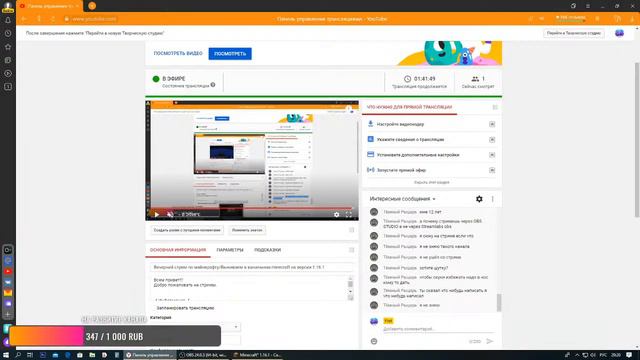640x360 pixels.
Task: Switch to Minecraft window in taskbar
Action: (x=257, y=355)
